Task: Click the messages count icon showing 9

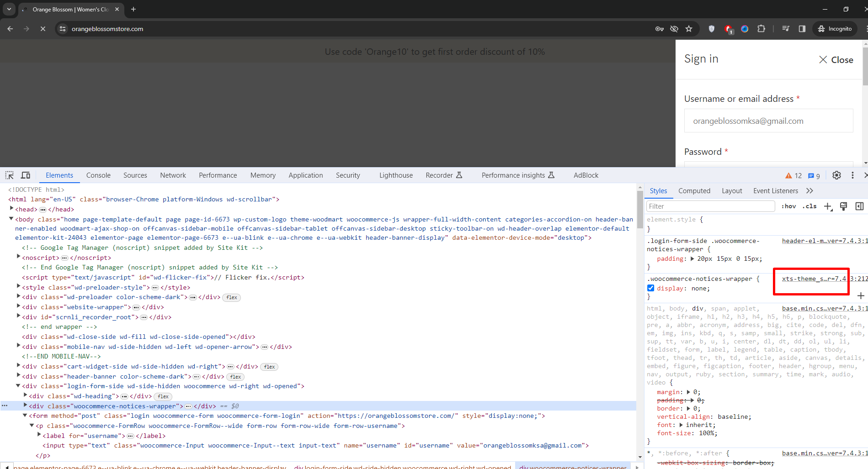Action: (814, 175)
